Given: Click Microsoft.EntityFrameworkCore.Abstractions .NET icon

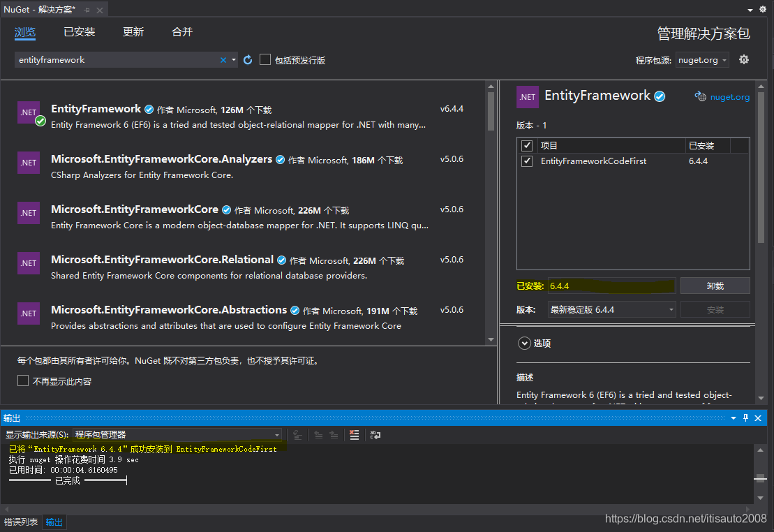Looking at the screenshot, I should click(x=29, y=313).
